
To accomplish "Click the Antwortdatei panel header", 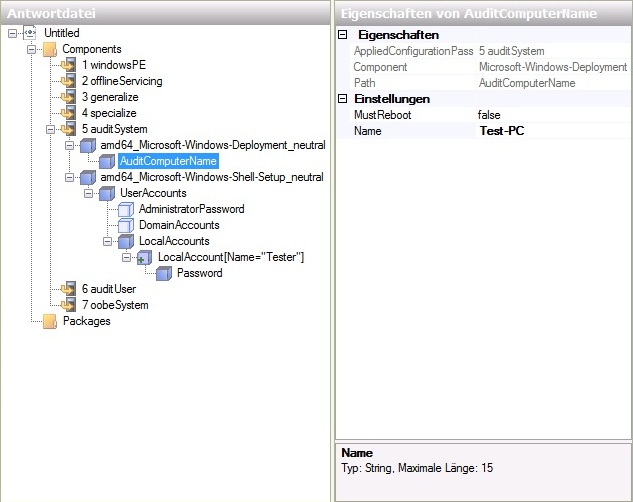I will 166,13.
